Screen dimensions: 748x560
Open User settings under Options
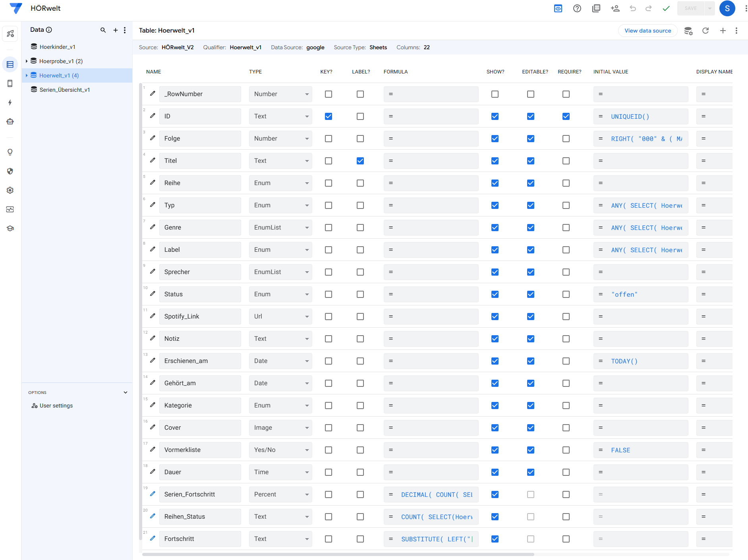56,406
